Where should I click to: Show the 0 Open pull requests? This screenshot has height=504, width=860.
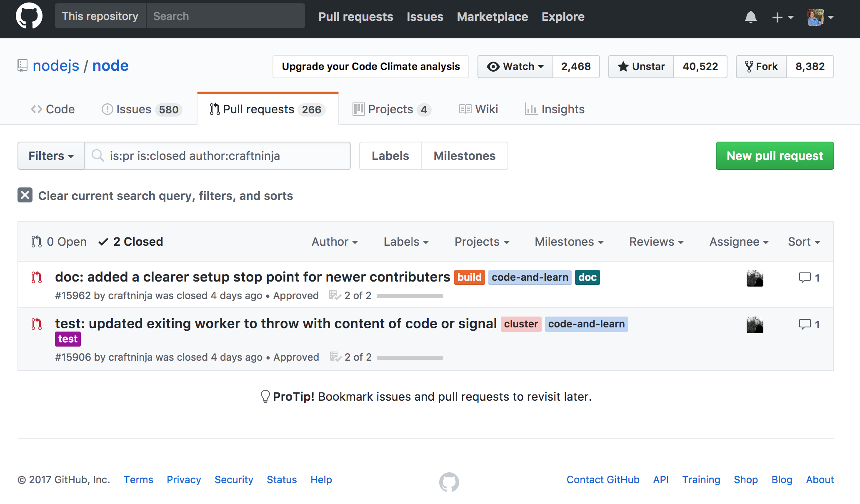pos(59,242)
